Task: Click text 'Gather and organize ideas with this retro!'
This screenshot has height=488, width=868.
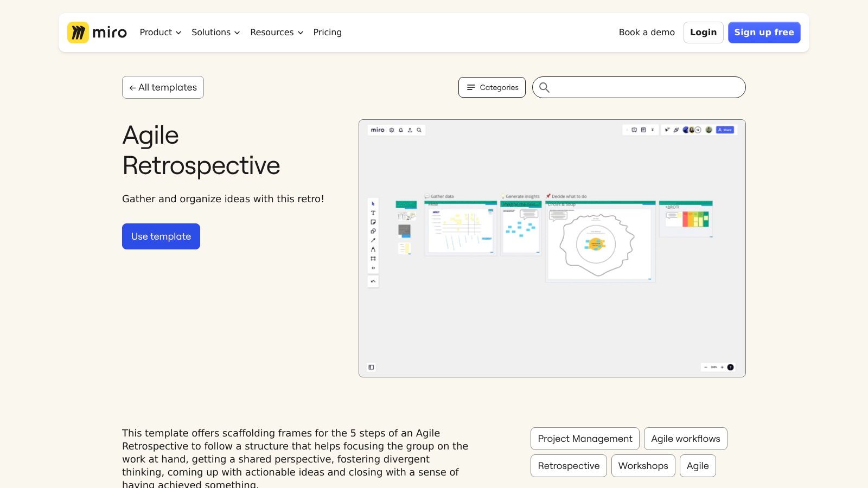Action: pyautogui.click(x=223, y=199)
